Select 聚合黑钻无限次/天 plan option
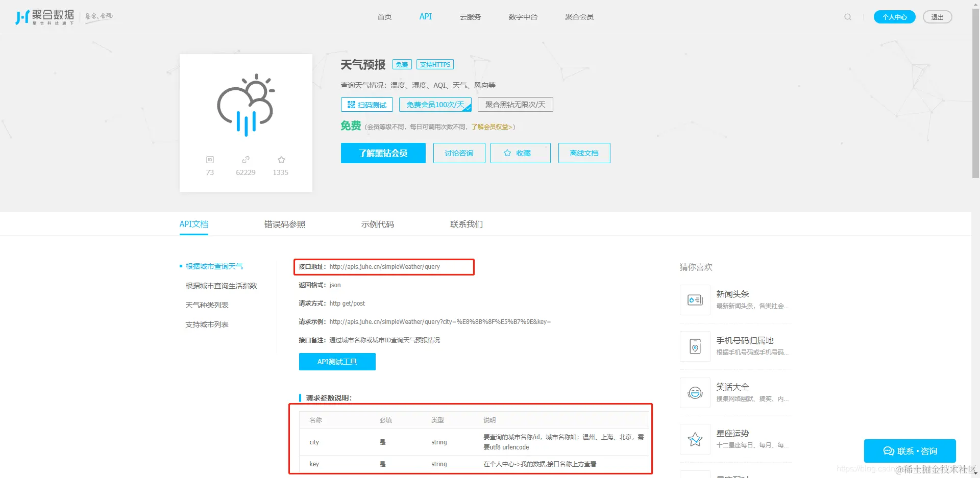Screen dimensions: 980x478 516,105
